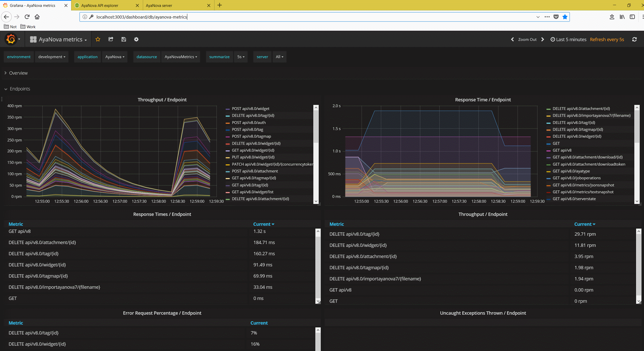The width and height of the screenshot is (644, 351).
Task: Sort Throughput table by Current column
Action: coord(585,224)
